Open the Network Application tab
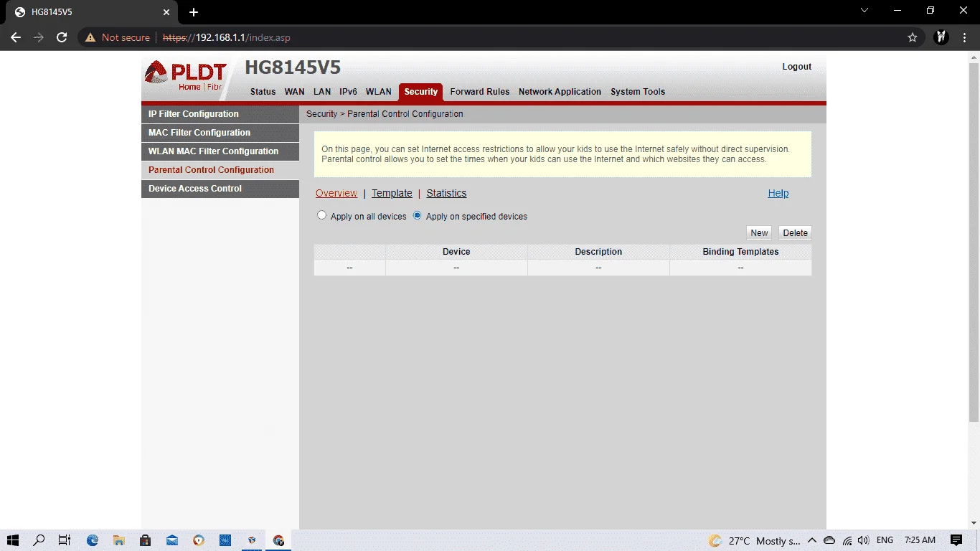Screen dimensions: 980x551 coord(560,92)
